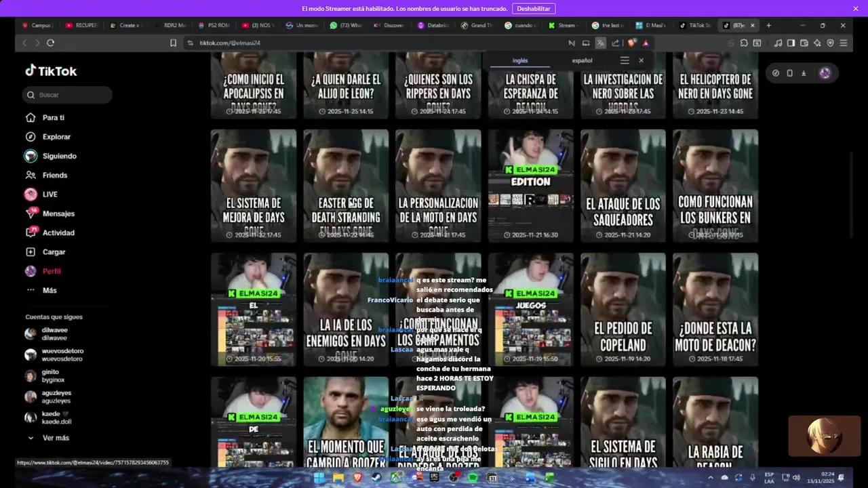Click the tiktok.com/@elmasi24 address bar
The image size is (868, 488).
[x=230, y=43]
